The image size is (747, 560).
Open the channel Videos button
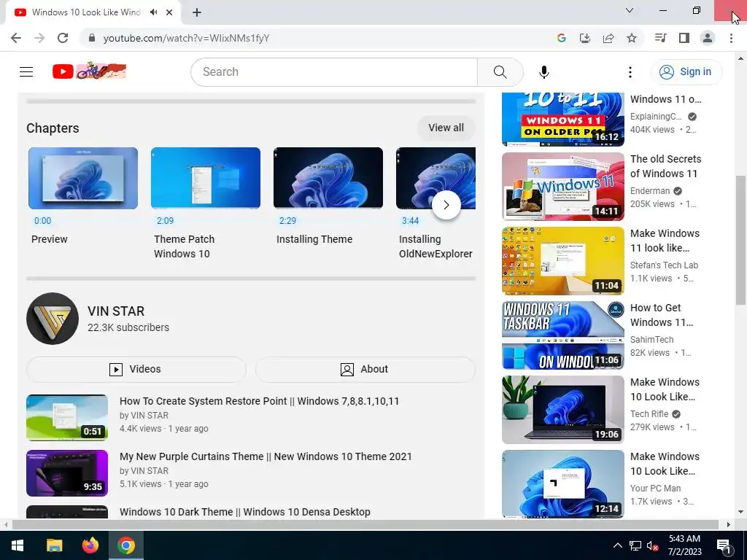[x=136, y=369]
